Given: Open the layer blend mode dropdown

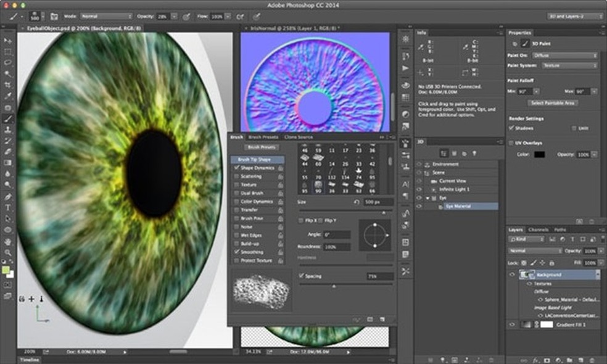Looking at the screenshot, I should coord(534,250).
